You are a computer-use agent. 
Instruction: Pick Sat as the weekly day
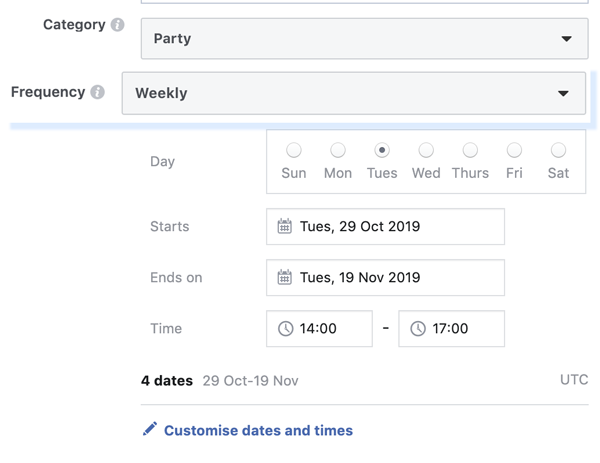coord(558,150)
